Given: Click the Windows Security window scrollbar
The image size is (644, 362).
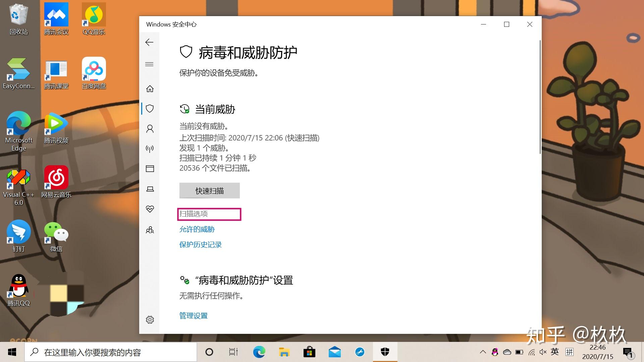Looking at the screenshot, I should (x=540, y=97).
